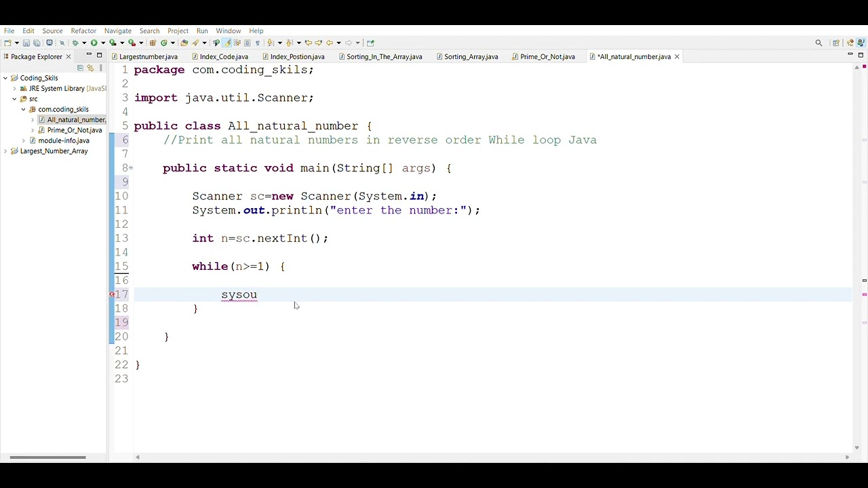Expand the JRE System Library node
The width and height of the screenshot is (868, 488).
click(14, 88)
